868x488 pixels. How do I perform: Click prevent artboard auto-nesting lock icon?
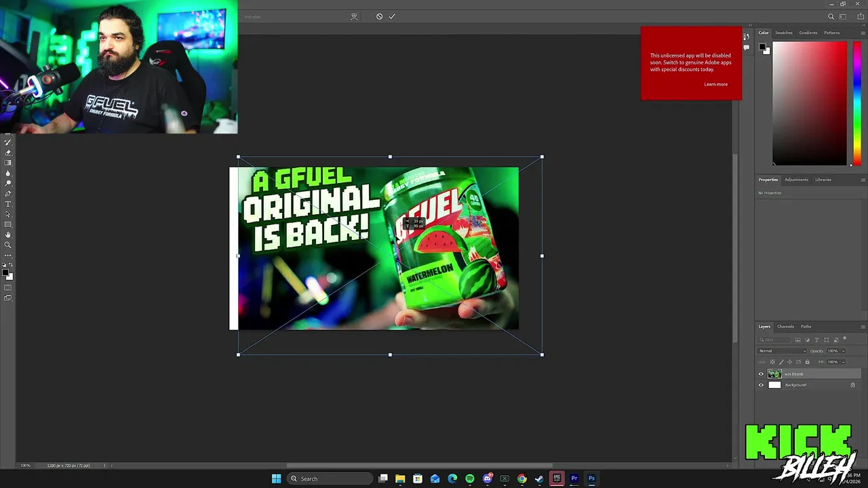tap(798, 362)
